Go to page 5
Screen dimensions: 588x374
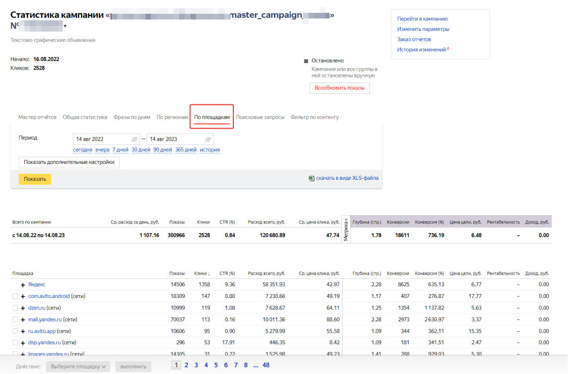[216, 365]
